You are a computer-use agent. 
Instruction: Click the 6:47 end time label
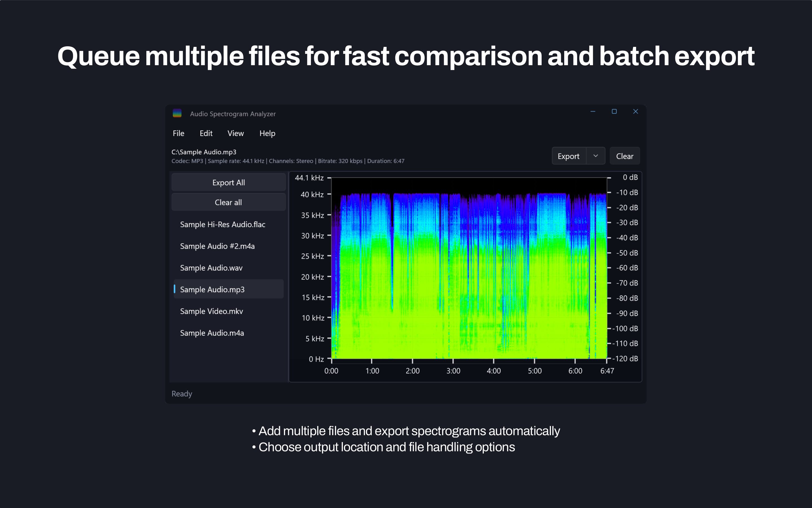click(607, 371)
